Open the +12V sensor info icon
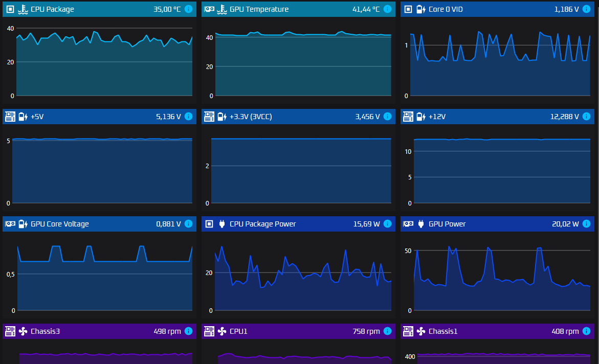Image resolution: width=599 pixels, height=364 pixels. pos(586,117)
